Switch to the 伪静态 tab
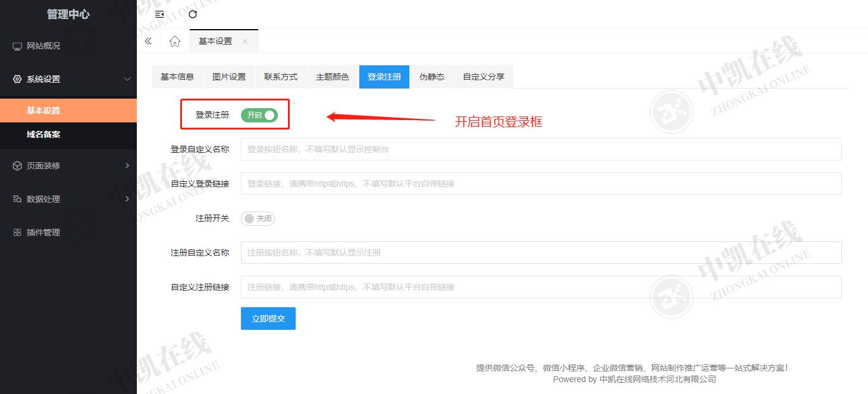Viewport: 868px width, 394px height. pyautogui.click(x=432, y=77)
